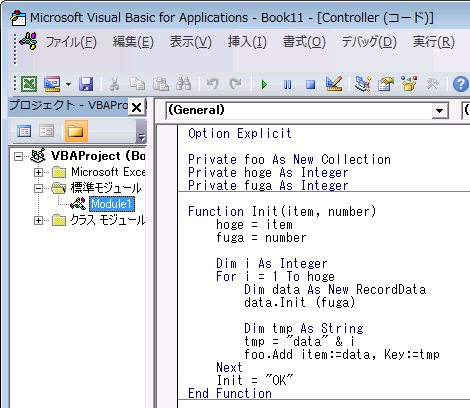Open the 実行(R) menu
Image resolution: width=470 pixels, height=408 pixels.
tap(434, 42)
